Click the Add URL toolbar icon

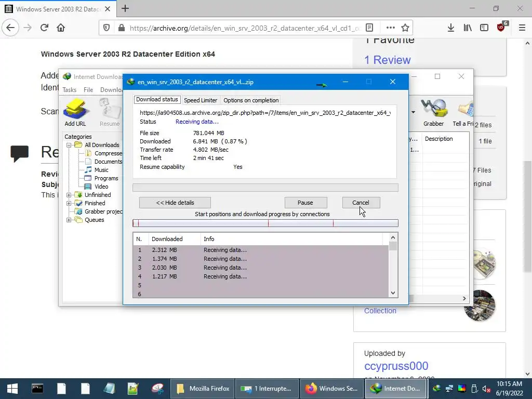coord(75,113)
